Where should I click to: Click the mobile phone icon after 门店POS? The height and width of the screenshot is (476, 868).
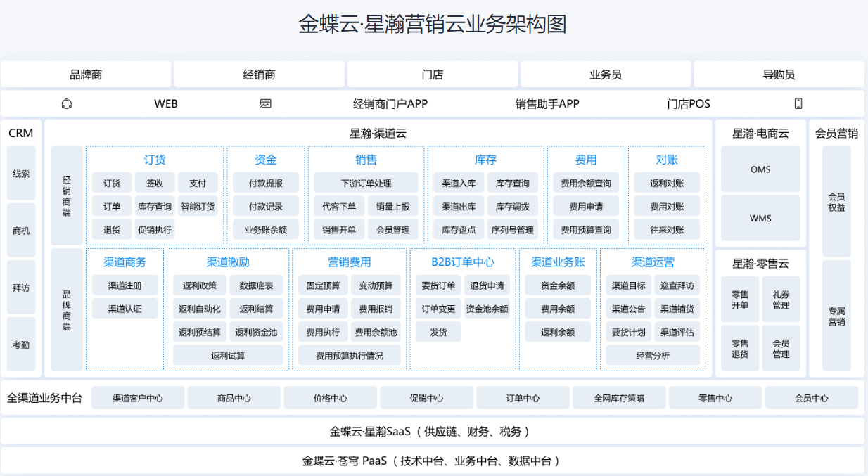798,103
